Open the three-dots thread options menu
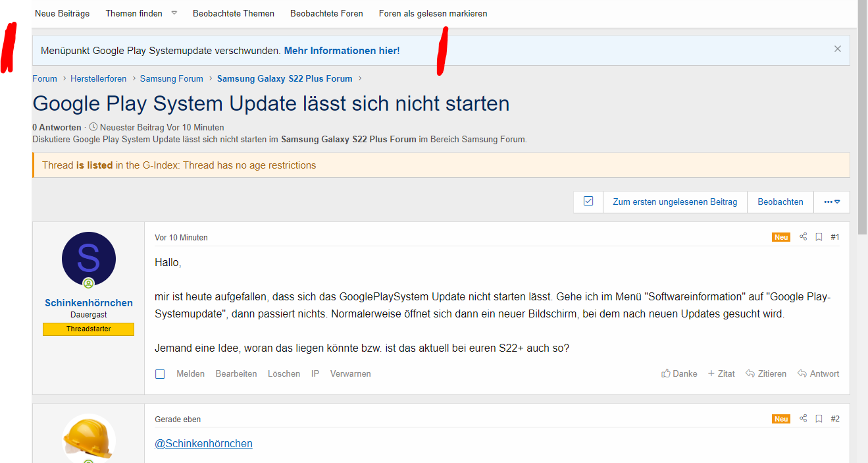This screenshot has width=868, height=463. click(x=832, y=202)
